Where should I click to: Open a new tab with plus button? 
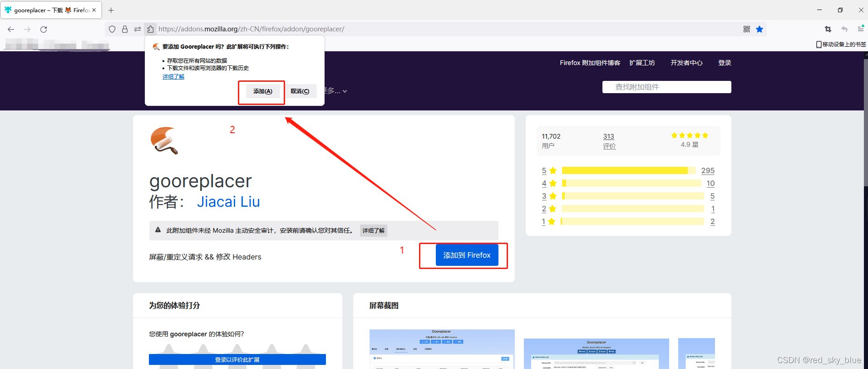[111, 10]
